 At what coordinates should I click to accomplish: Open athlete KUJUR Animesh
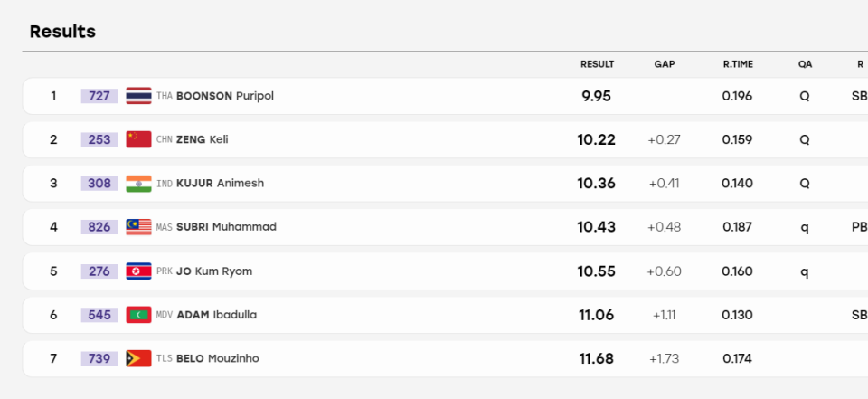pyautogui.click(x=221, y=184)
